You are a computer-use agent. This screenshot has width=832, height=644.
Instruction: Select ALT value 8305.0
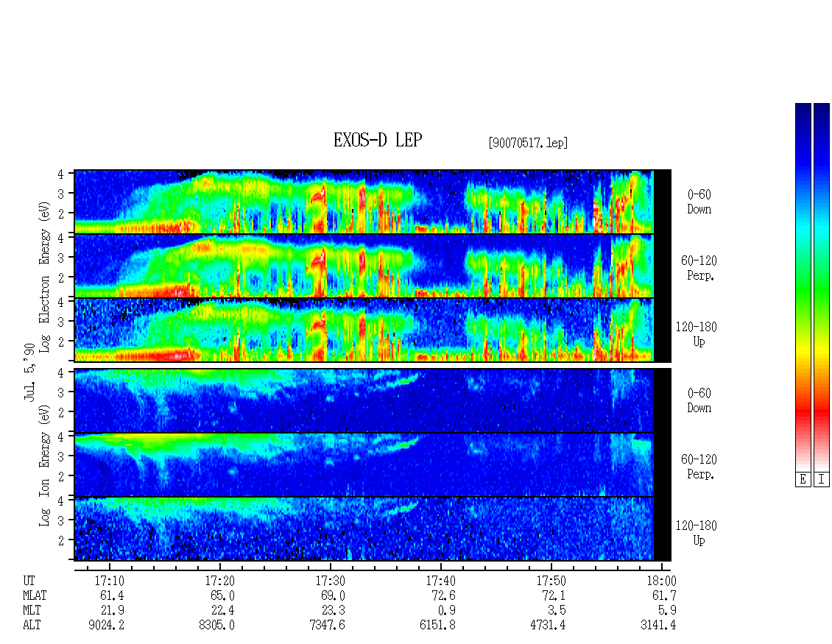(216, 626)
